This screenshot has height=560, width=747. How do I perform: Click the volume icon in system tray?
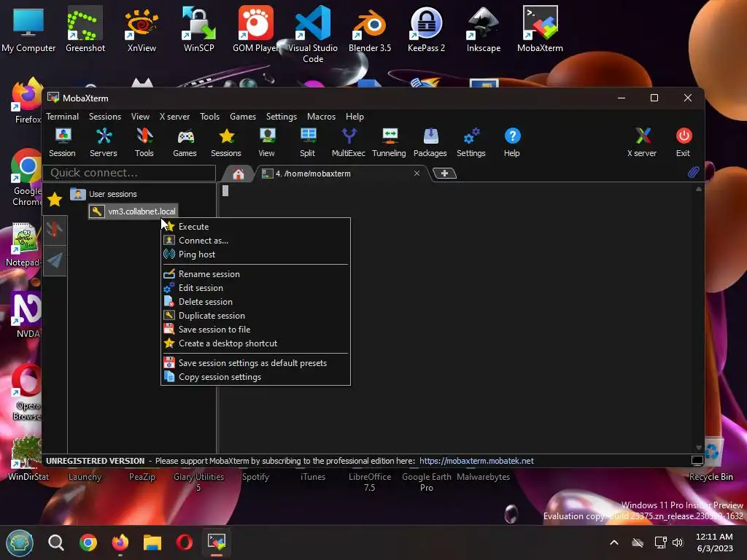678,542
